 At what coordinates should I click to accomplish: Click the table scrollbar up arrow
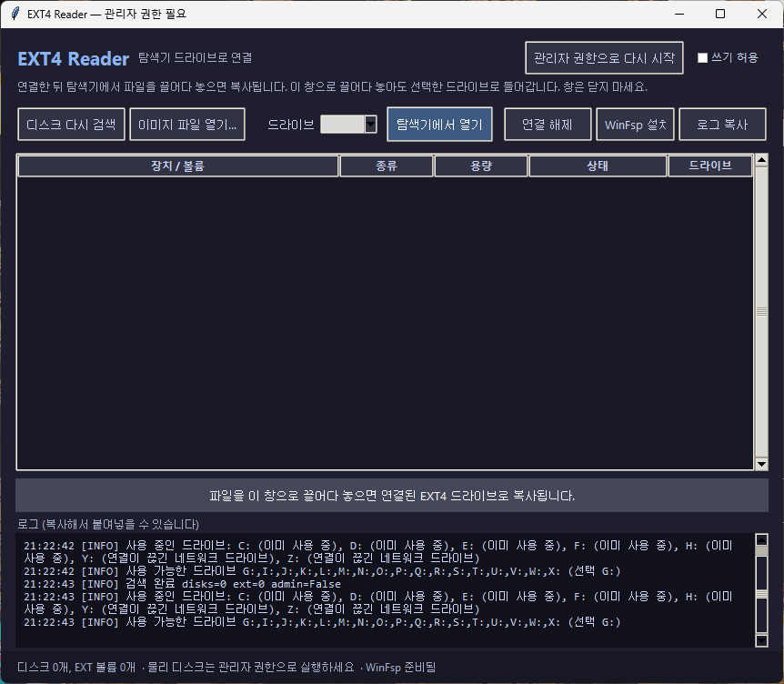[761, 160]
